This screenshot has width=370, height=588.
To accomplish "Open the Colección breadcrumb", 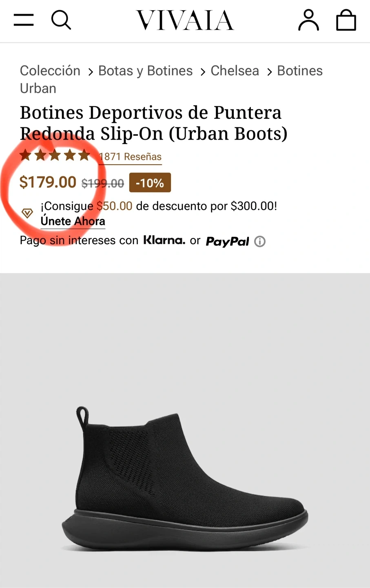I will click(x=50, y=71).
